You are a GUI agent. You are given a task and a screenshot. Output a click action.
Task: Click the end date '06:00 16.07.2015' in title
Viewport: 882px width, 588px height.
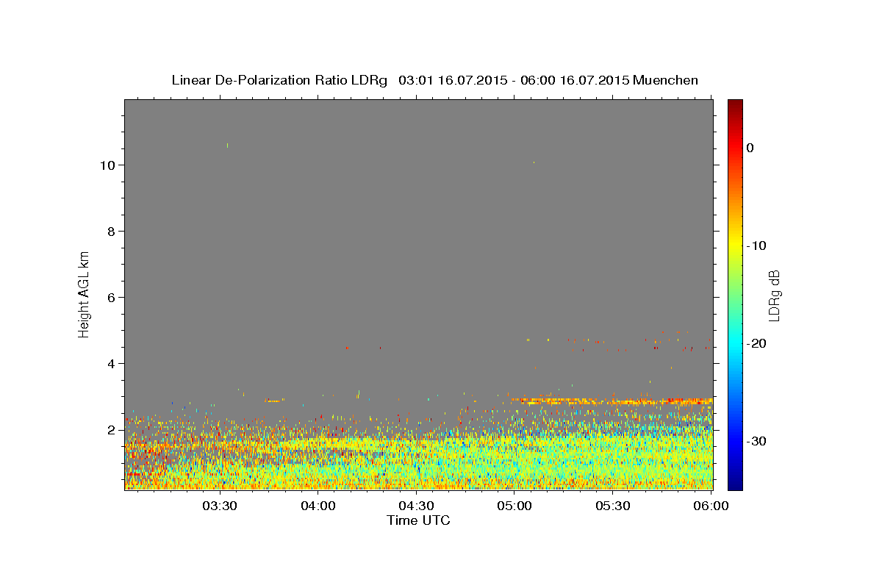[574, 80]
